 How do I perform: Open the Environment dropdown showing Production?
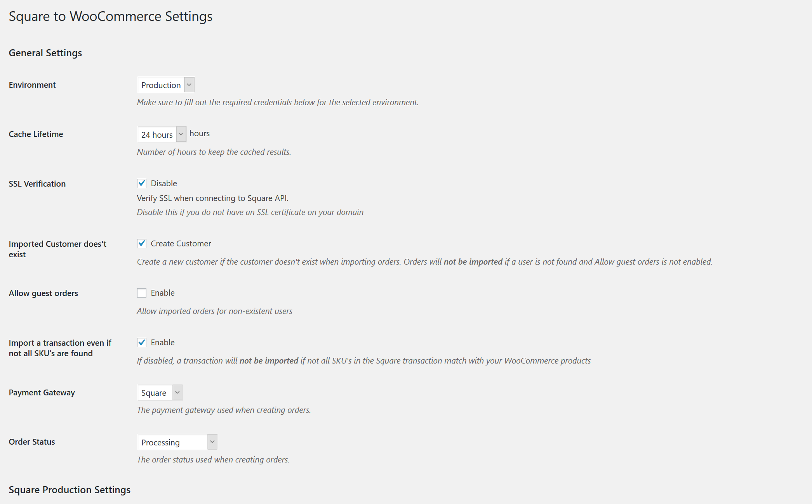[166, 85]
